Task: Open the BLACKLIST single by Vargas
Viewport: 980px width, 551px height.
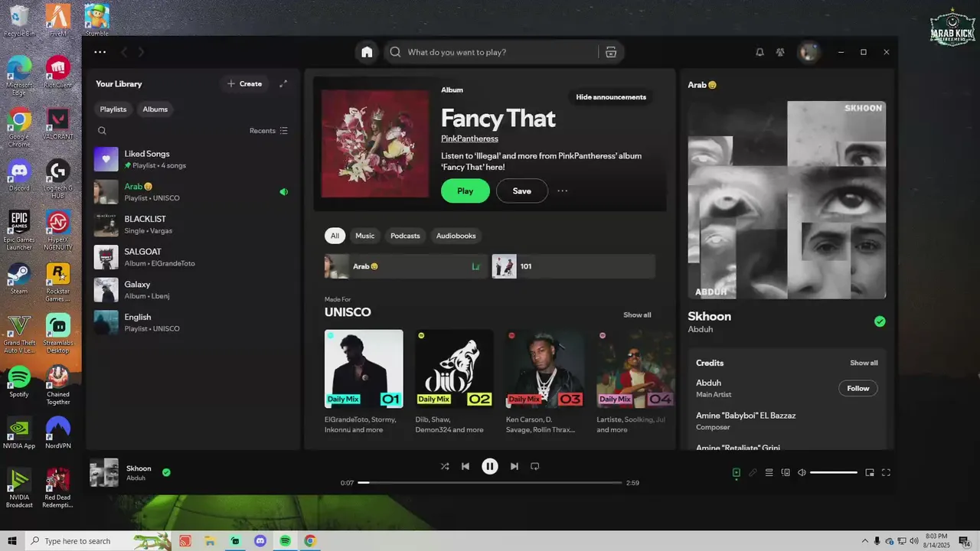Action: click(x=193, y=225)
